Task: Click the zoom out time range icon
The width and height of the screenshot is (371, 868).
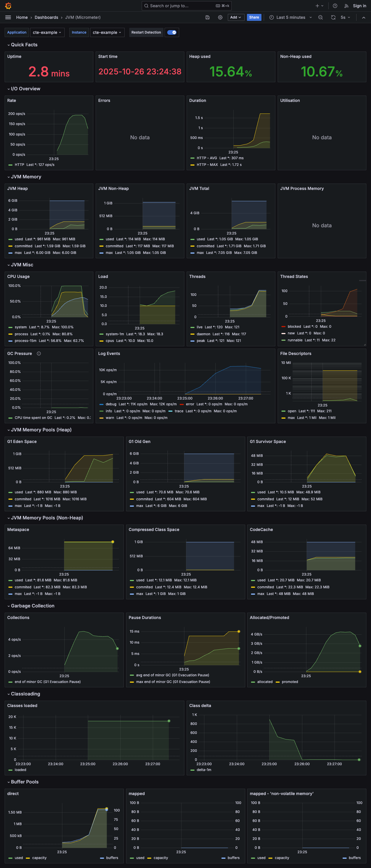Action: click(x=320, y=18)
